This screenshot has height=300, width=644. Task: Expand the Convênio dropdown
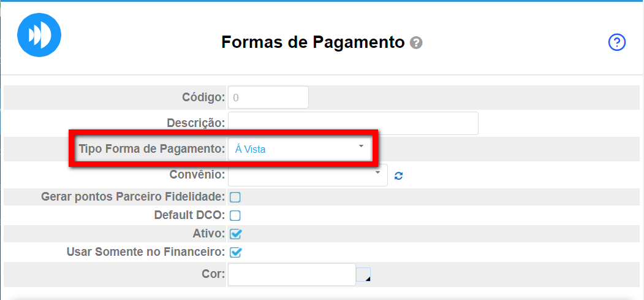[308, 175]
